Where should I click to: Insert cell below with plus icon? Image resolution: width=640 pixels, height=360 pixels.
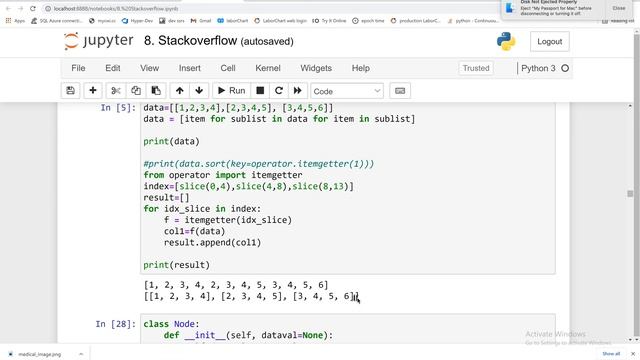(x=93, y=91)
